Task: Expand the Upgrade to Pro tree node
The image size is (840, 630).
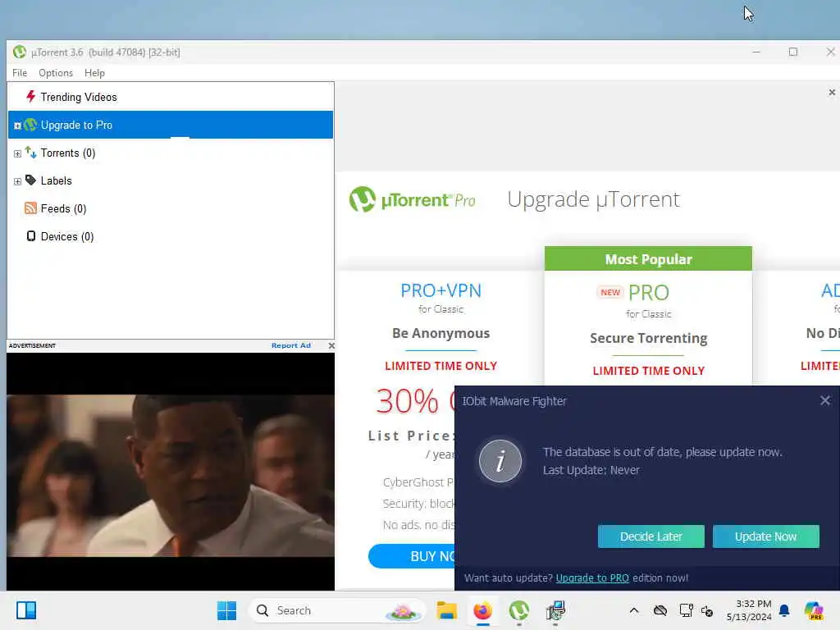Action: (17, 126)
